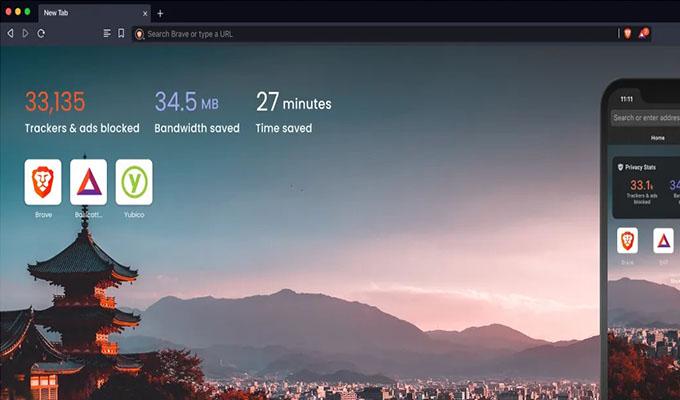
Task: Open a new tab with the plus button
Action: pos(160,13)
